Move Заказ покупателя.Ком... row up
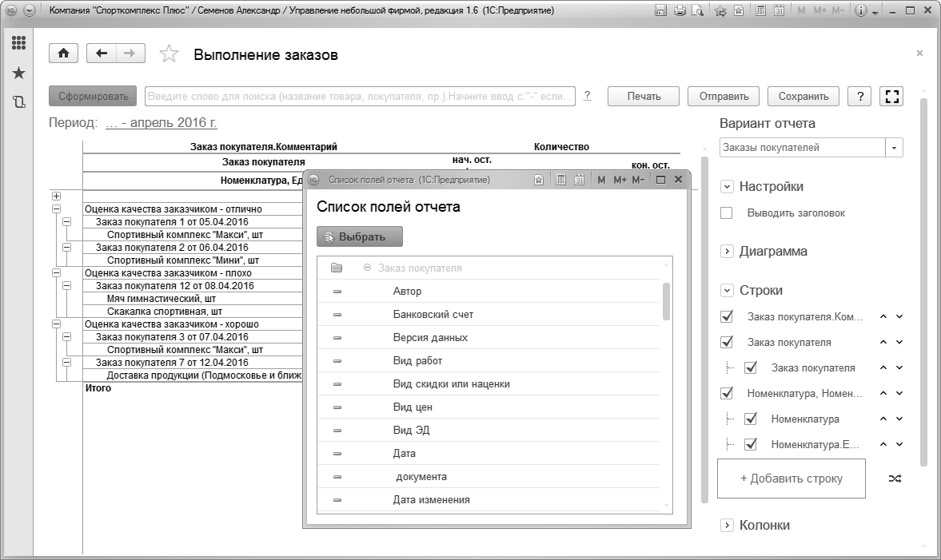Viewport: 941px width, 560px height. tap(883, 316)
